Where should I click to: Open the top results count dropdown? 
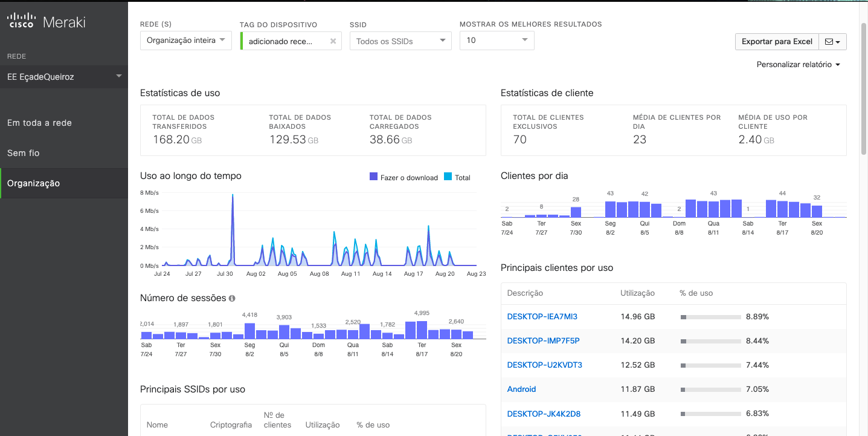pyautogui.click(x=497, y=41)
